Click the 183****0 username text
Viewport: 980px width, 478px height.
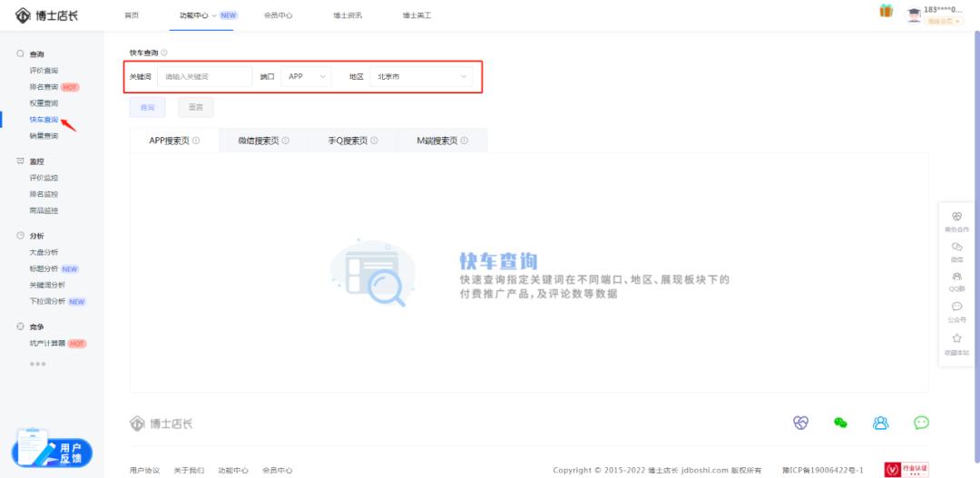click(943, 9)
